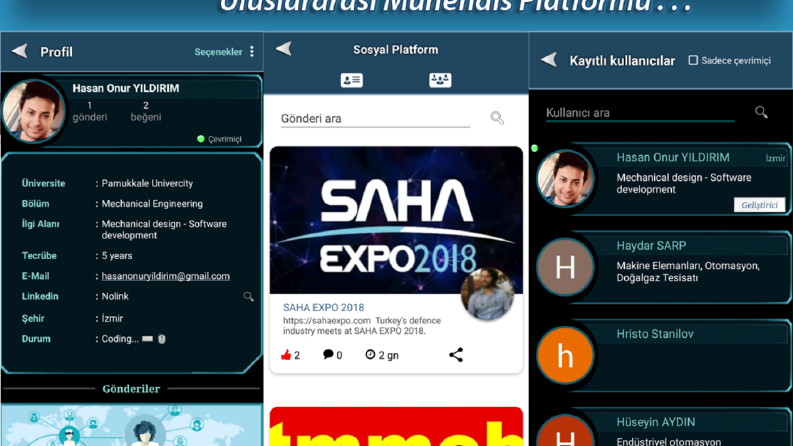Viewport: 793px width, 446px height.
Task: Click the 'İzmir' Şehir value
Action: click(x=112, y=319)
